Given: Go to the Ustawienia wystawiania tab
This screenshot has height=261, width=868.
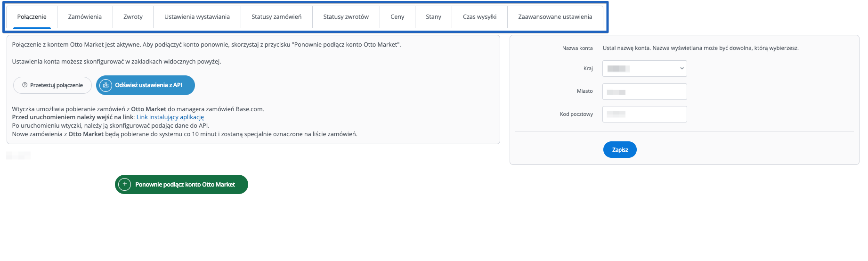Looking at the screenshot, I should [197, 17].
